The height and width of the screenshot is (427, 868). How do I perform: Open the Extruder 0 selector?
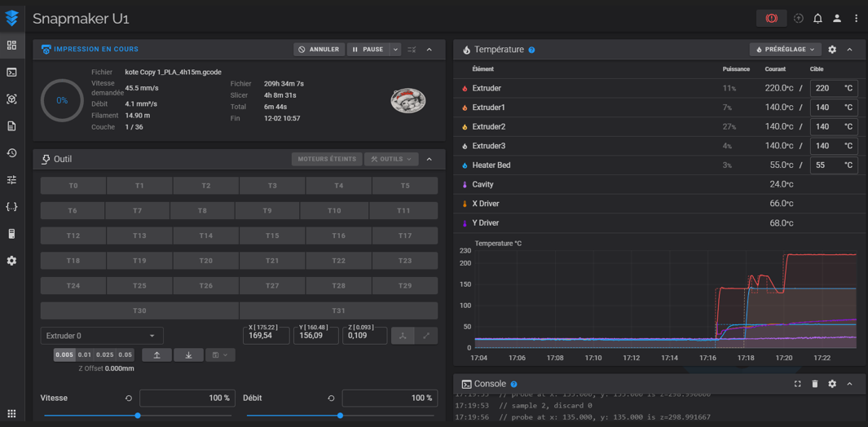coord(102,336)
